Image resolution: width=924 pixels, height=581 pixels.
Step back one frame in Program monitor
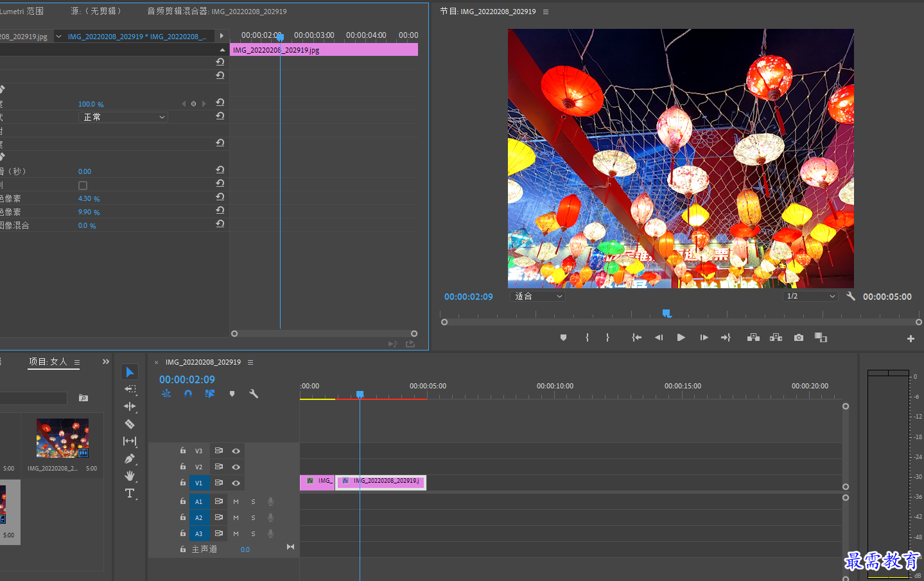tap(659, 338)
